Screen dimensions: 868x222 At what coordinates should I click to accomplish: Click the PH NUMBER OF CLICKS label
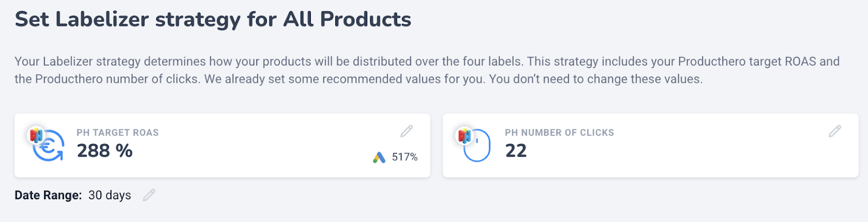coord(559,133)
